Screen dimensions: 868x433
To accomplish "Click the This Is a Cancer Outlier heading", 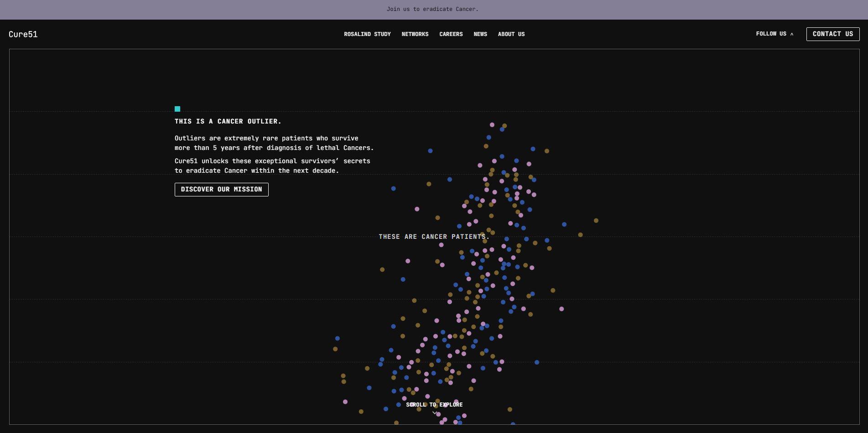I will pos(228,121).
